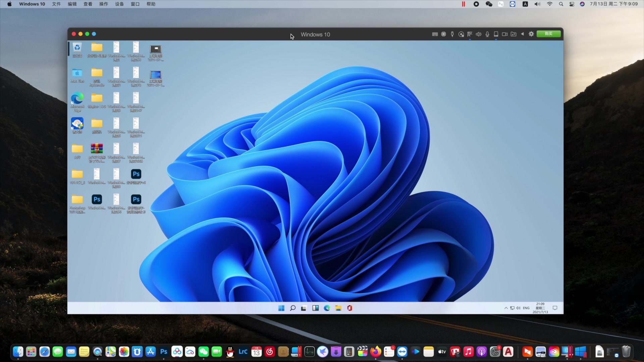Open the ENG input language selector

[x=526, y=308]
